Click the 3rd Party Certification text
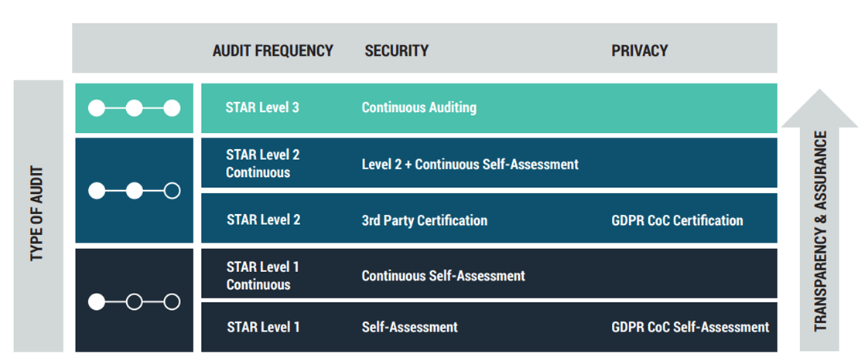This screenshot has width=868, height=364. (425, 220)
